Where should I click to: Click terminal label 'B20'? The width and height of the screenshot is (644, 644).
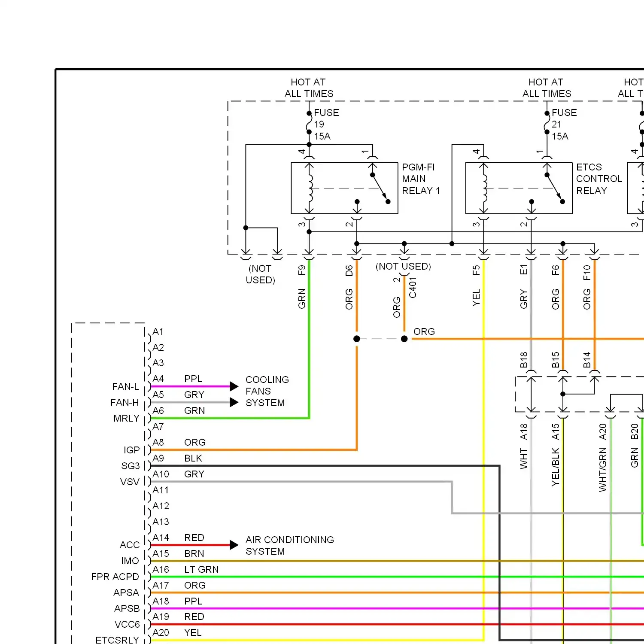click(x=635, y=432)
